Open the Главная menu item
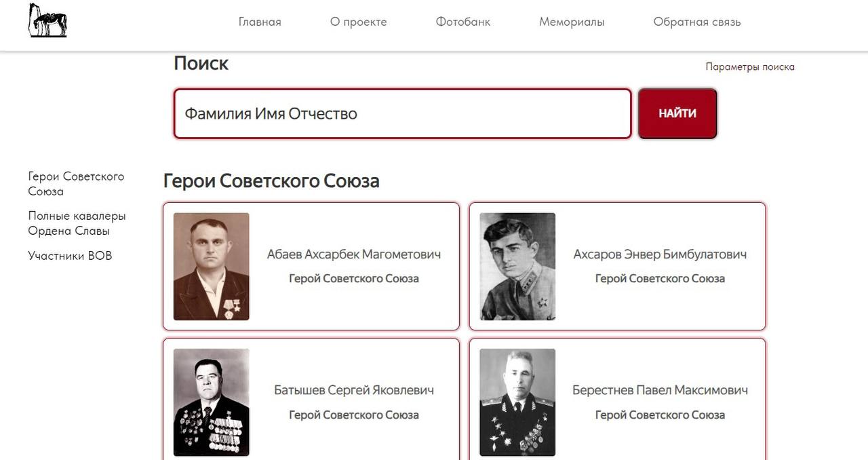The height and width of the screenshot is (460, 868). tap(260, 22)
